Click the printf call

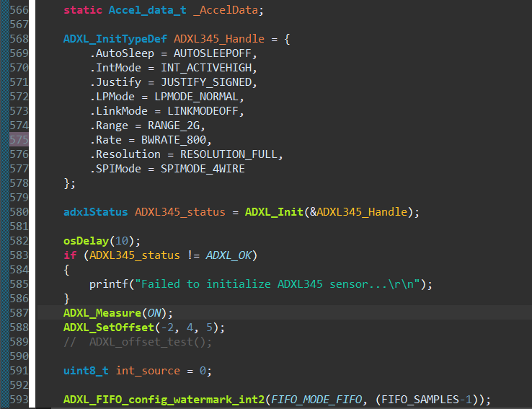coord(109,284)
